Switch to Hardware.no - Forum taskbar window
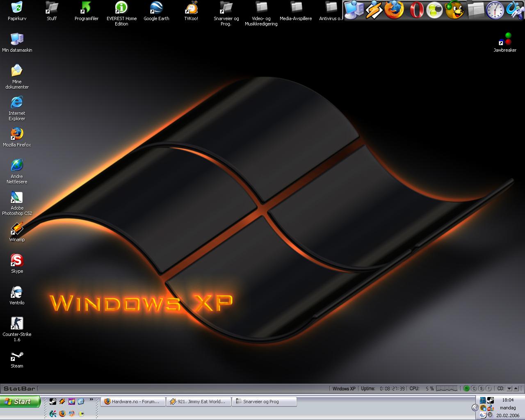525x420 pixels. [133, 402]
